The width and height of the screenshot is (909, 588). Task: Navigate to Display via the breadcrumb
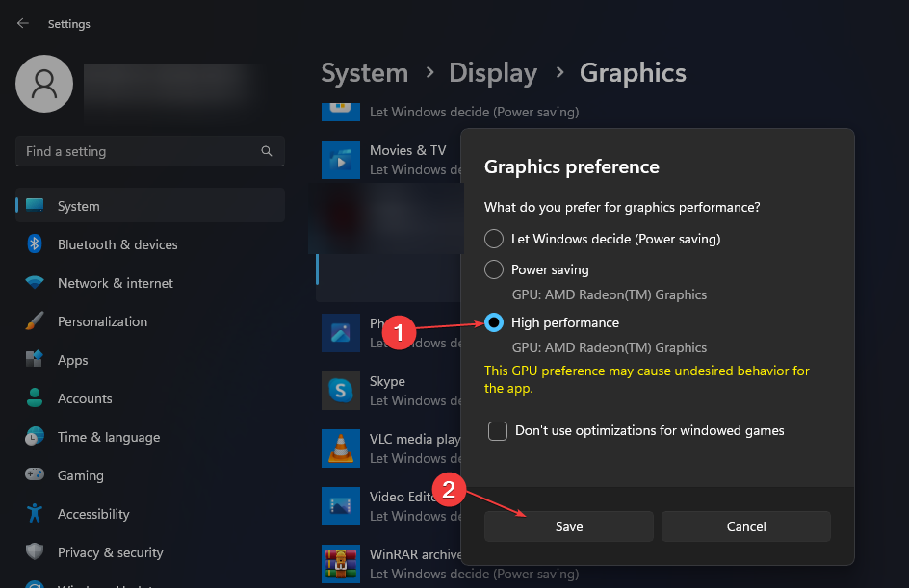(x=493, y=72)
